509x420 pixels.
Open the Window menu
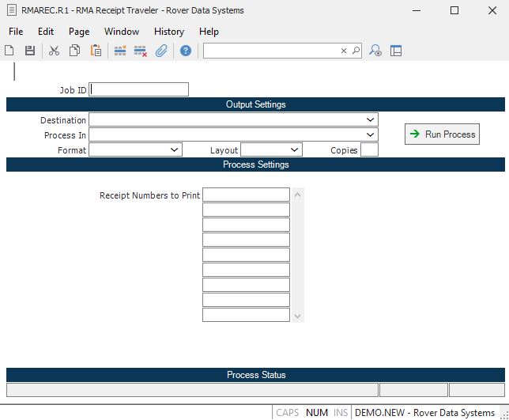tap(122, 32)
